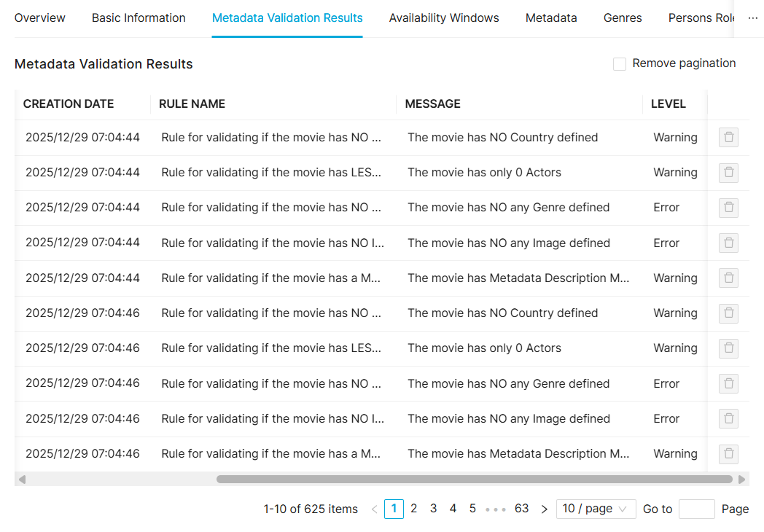Switch to the Availability Windows tab
Viewport: 764px width, 532px height.
(x=444, y=18)
